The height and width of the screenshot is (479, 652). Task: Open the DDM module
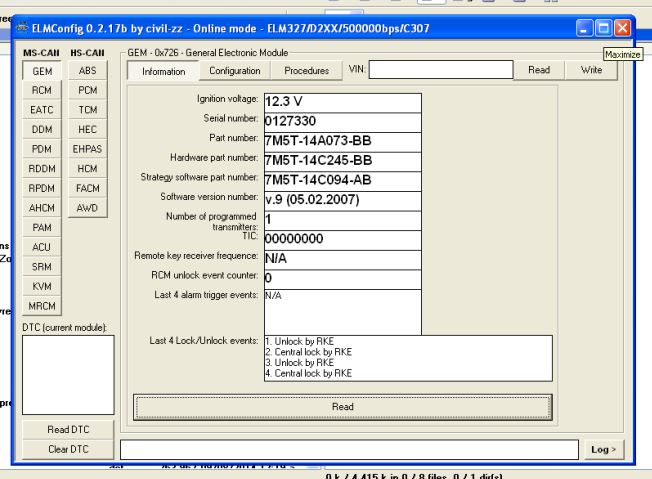[42, 129]
